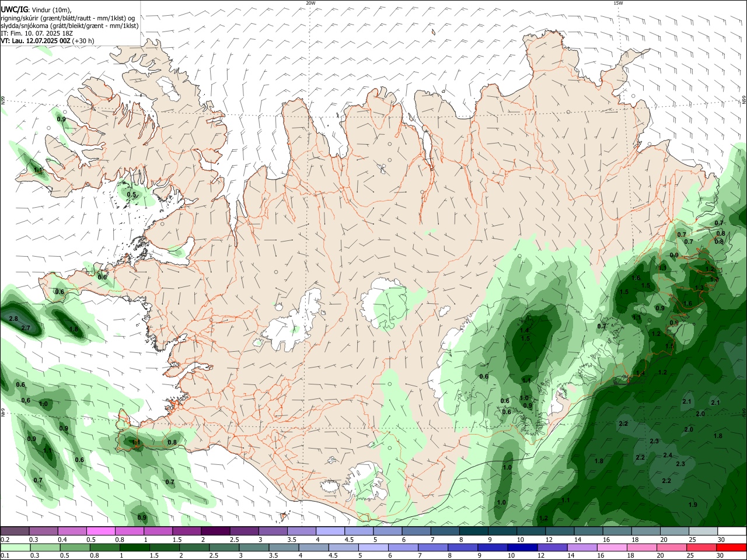The height and width of the screenshot is (560, 747).
Task: Click the '2.8' precipitation value on the map
Action: pos(13,319)
